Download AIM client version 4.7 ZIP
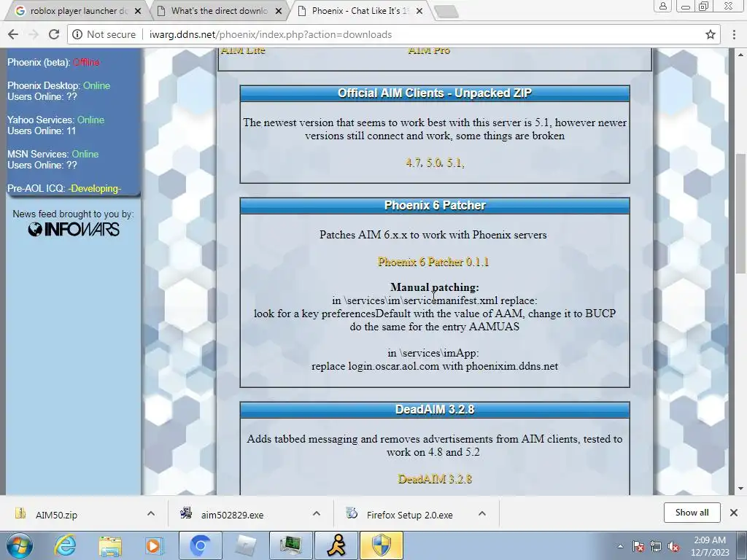The image size is (747, 560). click(x=414, y=163)
